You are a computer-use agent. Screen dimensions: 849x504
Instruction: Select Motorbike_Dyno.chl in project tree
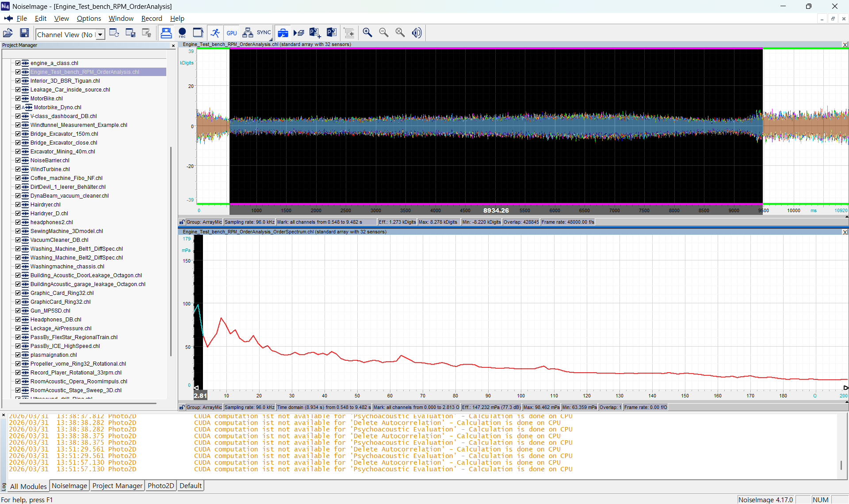point(57,107)
